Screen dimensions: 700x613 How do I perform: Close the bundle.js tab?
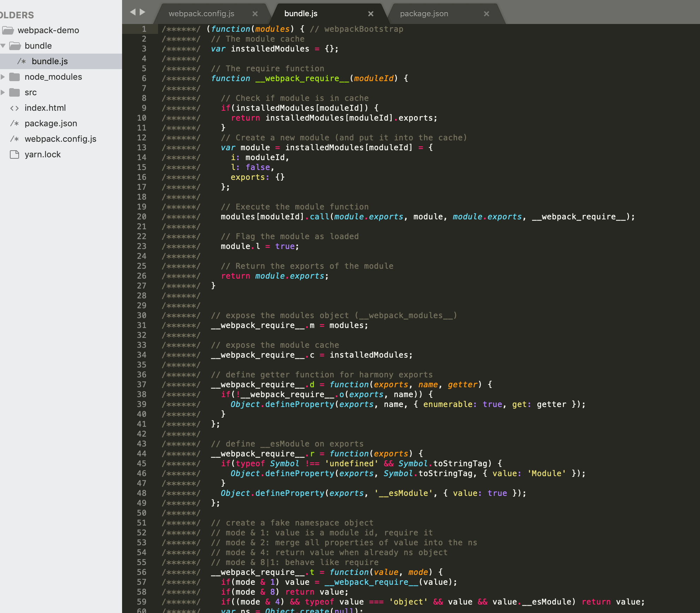(x=371, y=14)
